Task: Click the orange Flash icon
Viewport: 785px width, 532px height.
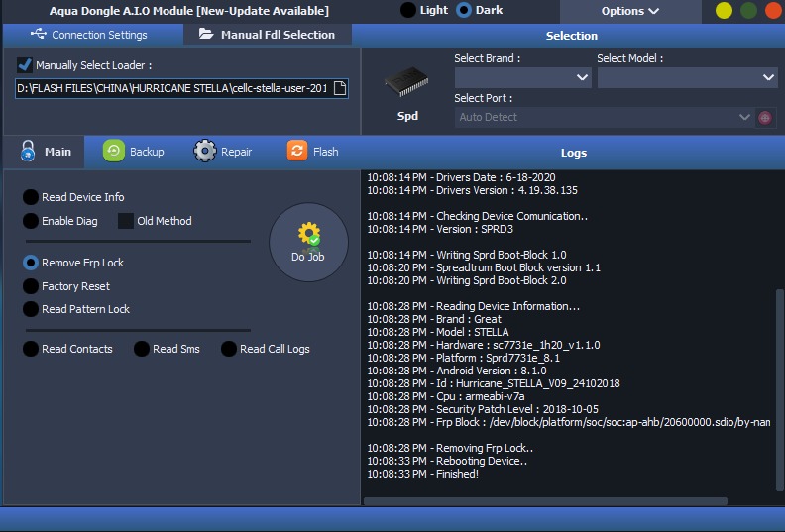Action: pos(297,151)
